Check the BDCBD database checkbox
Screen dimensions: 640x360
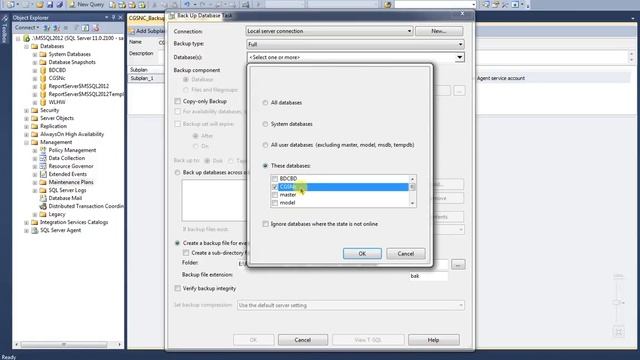coord(275,179)
